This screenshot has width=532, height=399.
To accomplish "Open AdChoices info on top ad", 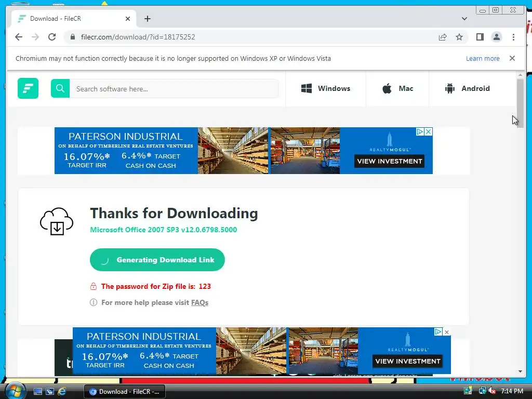I will click(420, 131).
